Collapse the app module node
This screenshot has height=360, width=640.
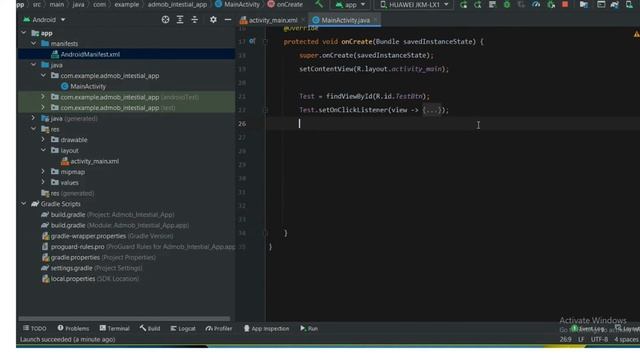tap(24, 33)
